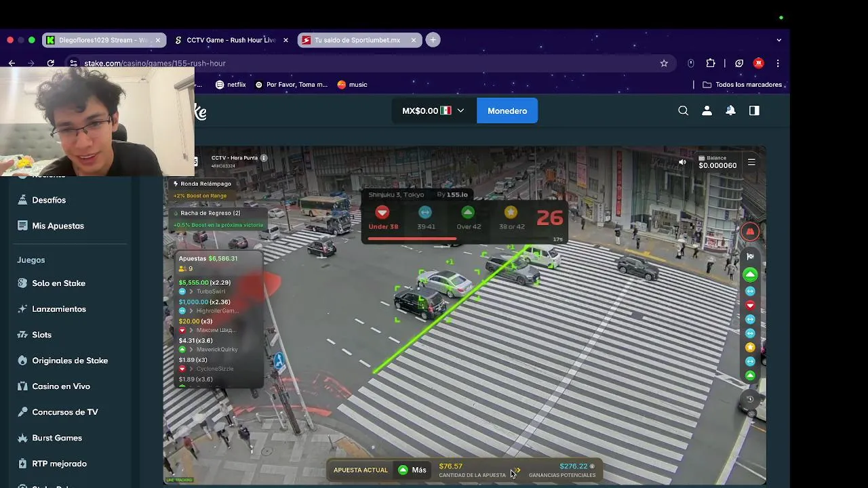Open Burst Games in the sidebar
The image size is (868, 488).
(x=57, y=438)
